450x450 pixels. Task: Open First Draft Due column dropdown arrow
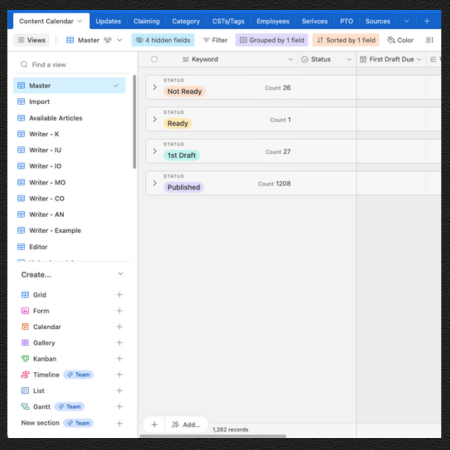(419, 59)
